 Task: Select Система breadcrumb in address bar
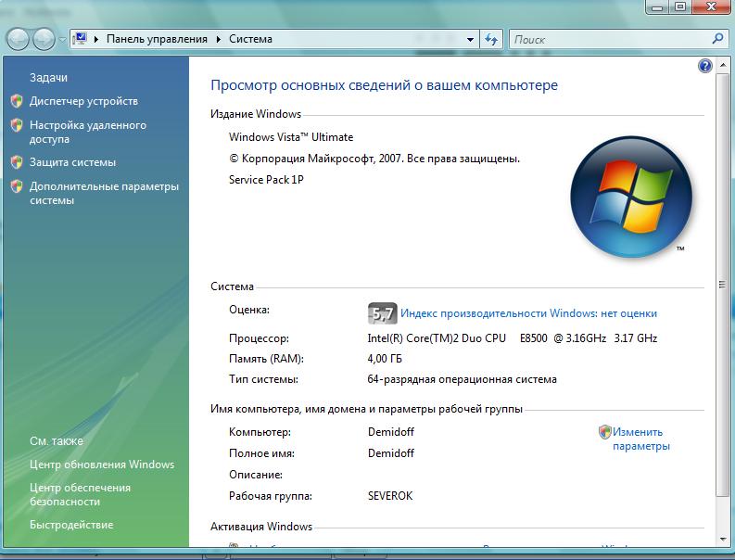click(250, 39)
